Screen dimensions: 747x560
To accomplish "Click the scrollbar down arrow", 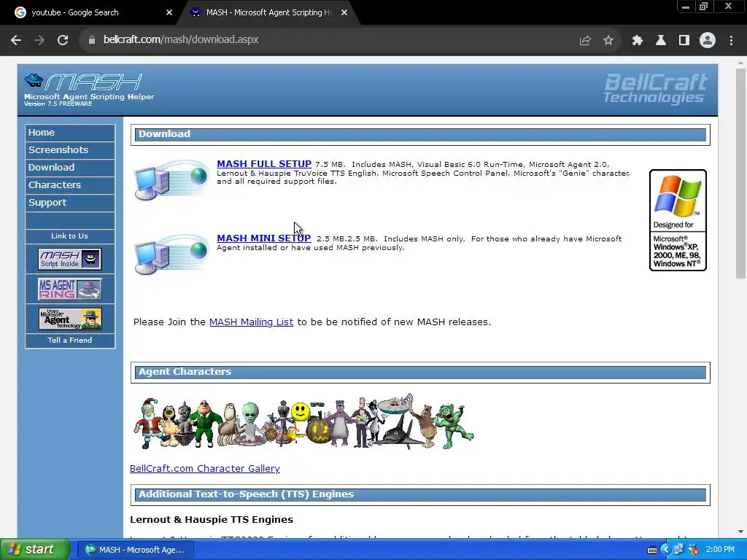I will point(740,532).
